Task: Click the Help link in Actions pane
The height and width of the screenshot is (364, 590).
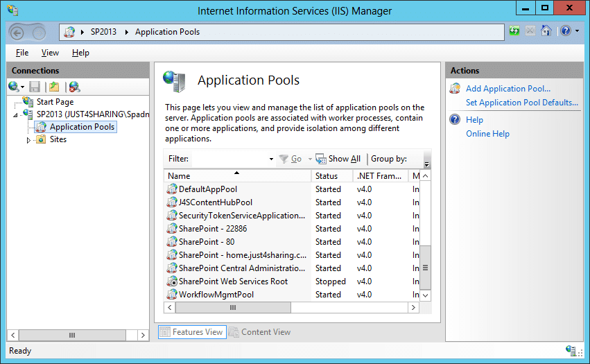Action: [x=474, y=120]
